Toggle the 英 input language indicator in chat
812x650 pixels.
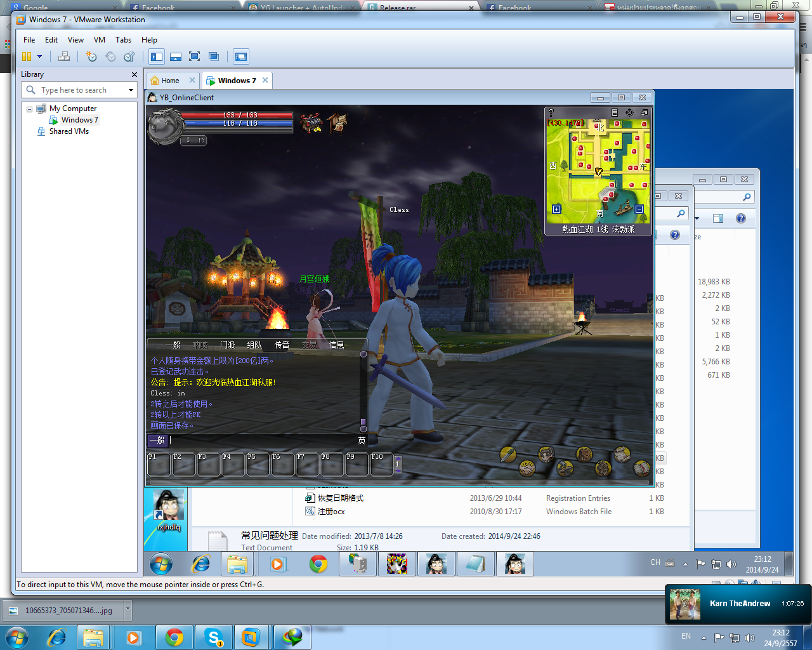tap(362, 440)
